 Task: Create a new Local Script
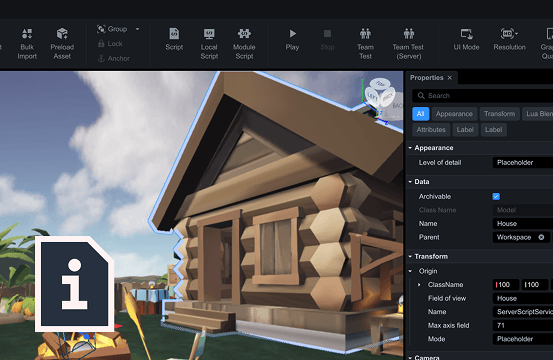209,44
